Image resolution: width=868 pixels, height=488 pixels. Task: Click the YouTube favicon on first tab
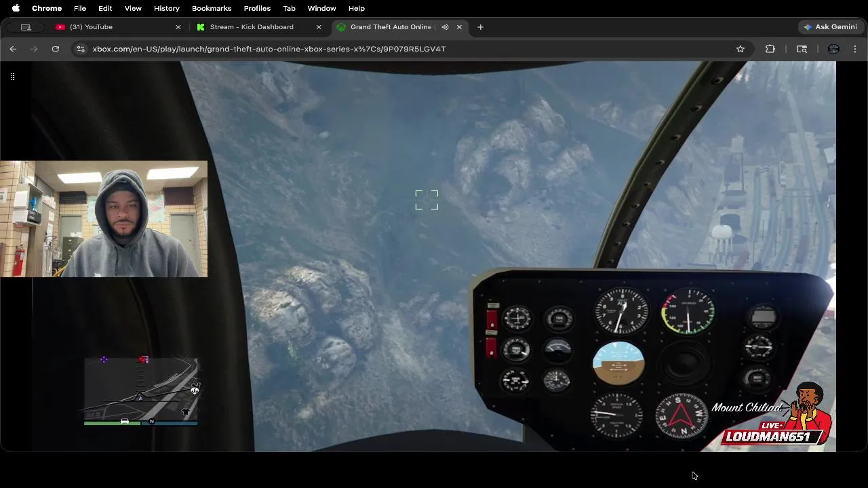(60, 27)
